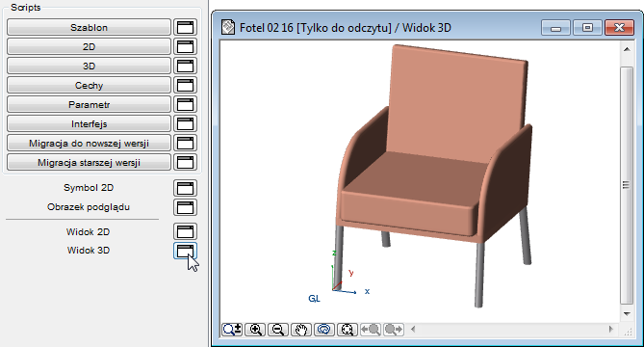
Task: Open the Interfejs script
Action: click(89, 123)
